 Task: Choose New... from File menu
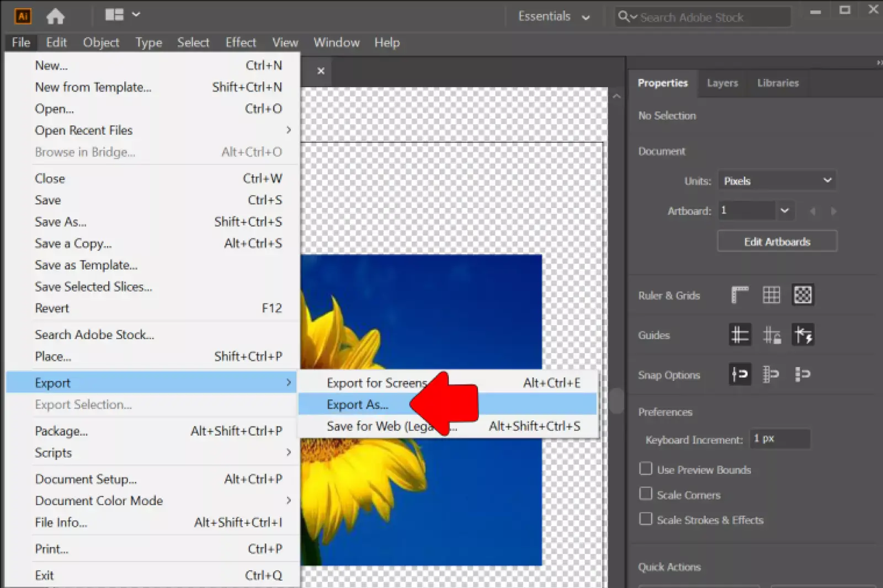tap(152, 66)
